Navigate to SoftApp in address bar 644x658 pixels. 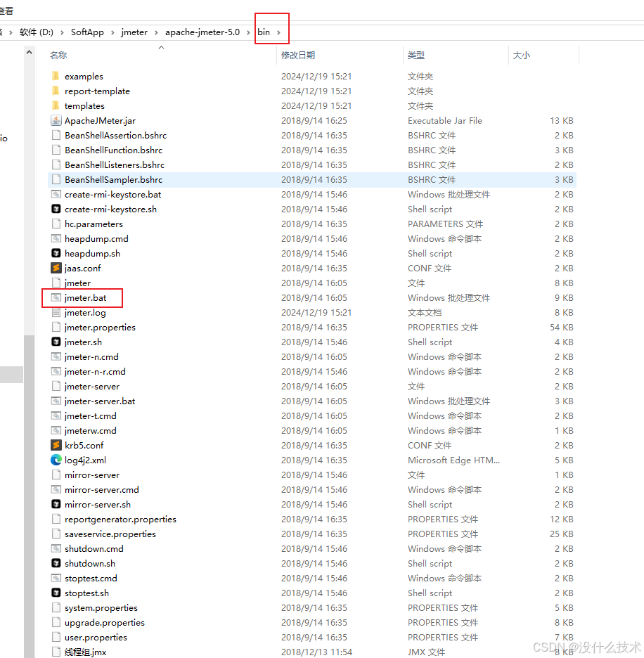[87, 32]
